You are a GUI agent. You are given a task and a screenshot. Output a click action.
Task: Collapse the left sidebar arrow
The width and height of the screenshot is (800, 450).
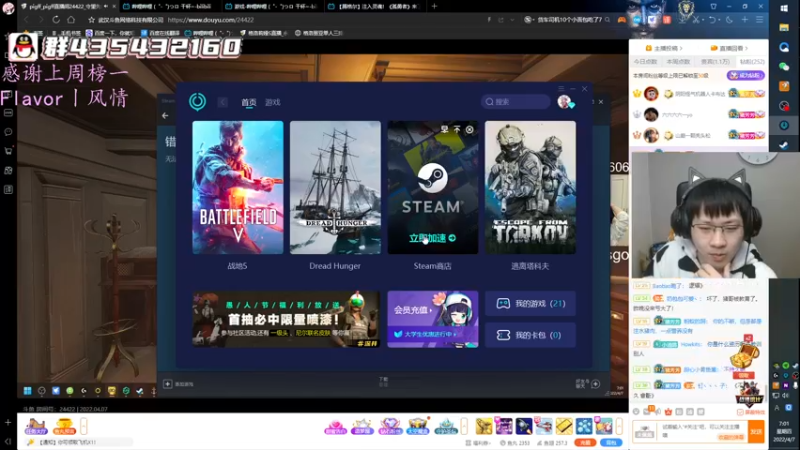point(8,442)
